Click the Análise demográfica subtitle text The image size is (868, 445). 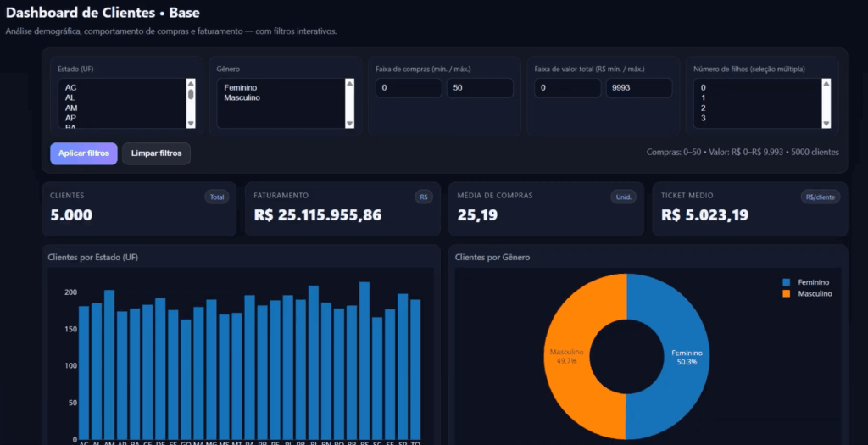tap(171, 31)
